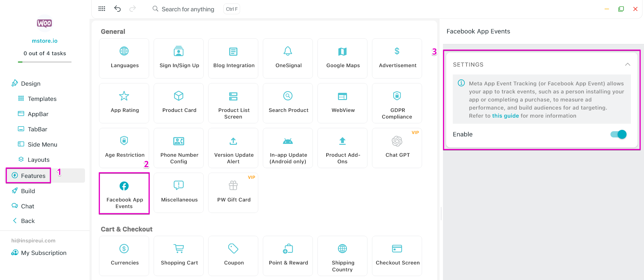The height and width of the screenshot is (280, 644).
Task: Click the mstore.io site link
Action: (45, 41)
